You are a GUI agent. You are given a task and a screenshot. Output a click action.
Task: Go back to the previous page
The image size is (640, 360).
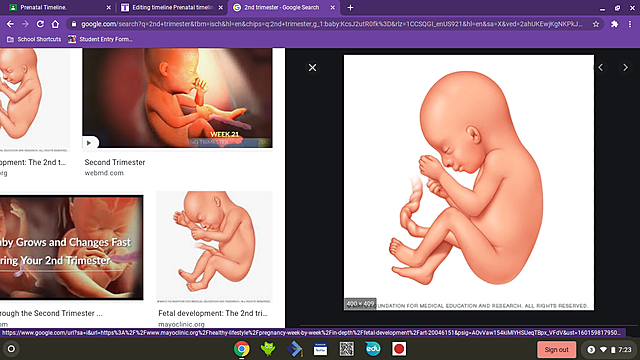(10, 24)
